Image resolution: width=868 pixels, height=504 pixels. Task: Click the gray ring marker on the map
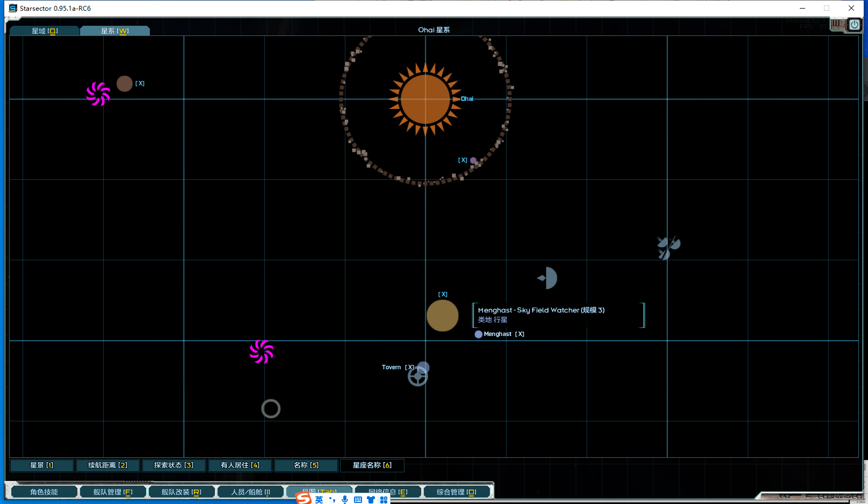271,409
